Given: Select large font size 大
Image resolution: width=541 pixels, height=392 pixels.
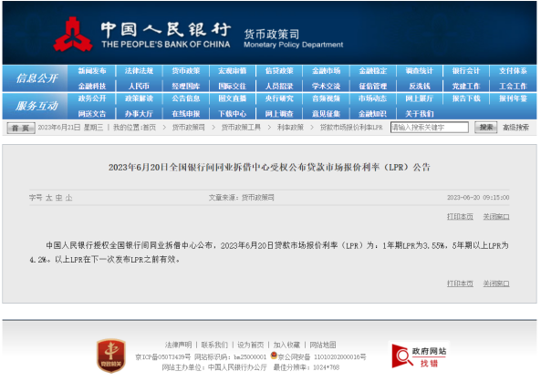Looking at the screenshot, I should coord(49,198).
